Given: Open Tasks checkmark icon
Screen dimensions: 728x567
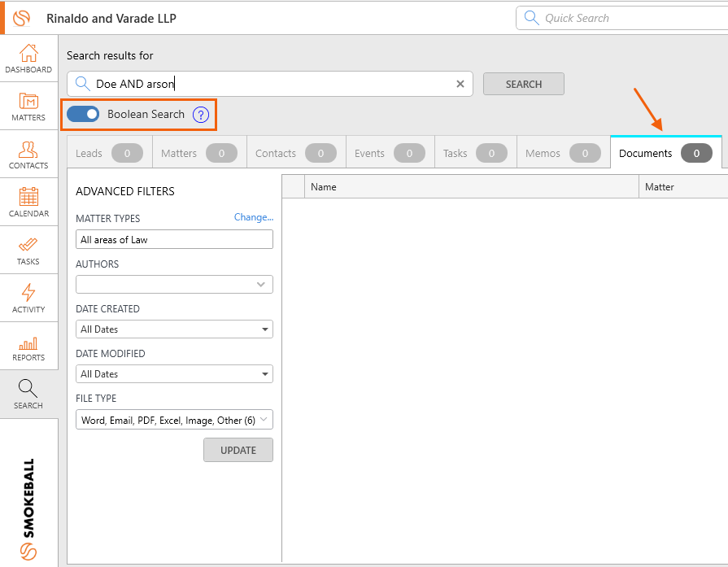Looking at the screenshot, I should click(28, 251).
